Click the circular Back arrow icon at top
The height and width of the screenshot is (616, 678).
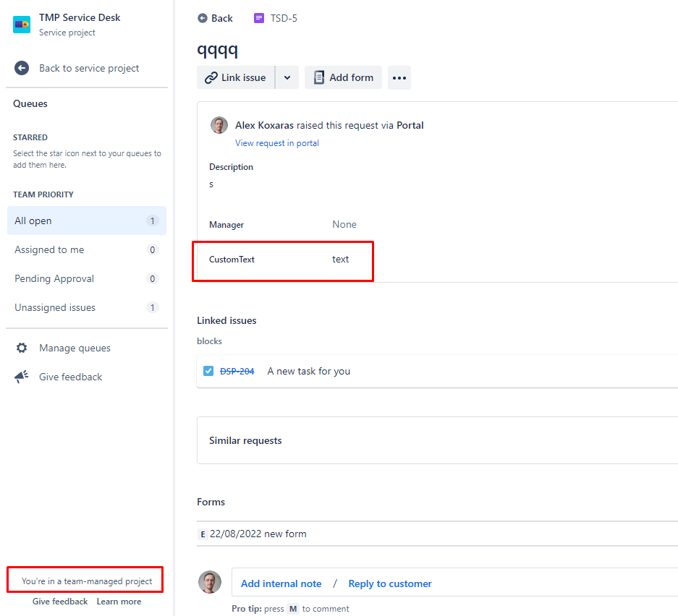pyautogui.click(x=203, y=18)
